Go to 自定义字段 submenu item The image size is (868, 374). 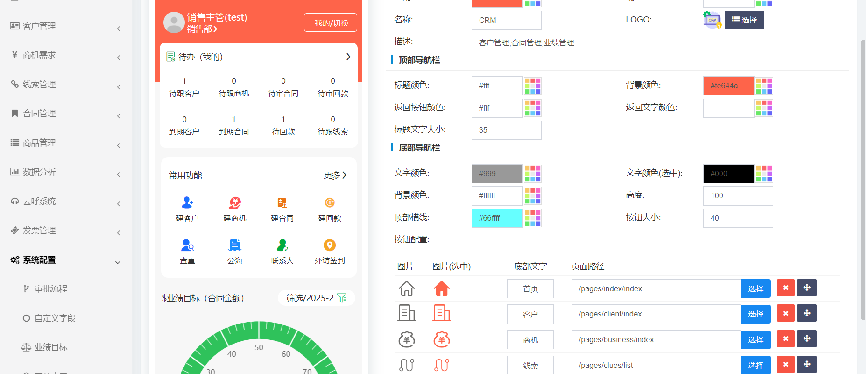pos(55,318)
